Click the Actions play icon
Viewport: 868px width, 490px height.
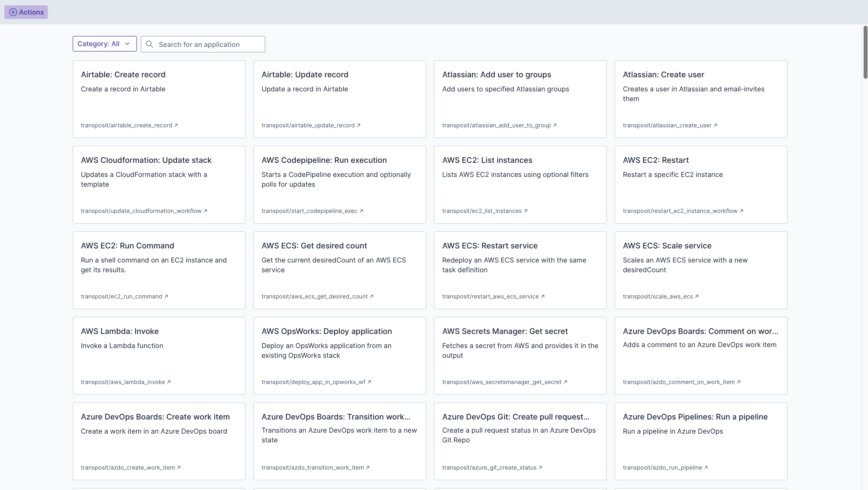13,12
